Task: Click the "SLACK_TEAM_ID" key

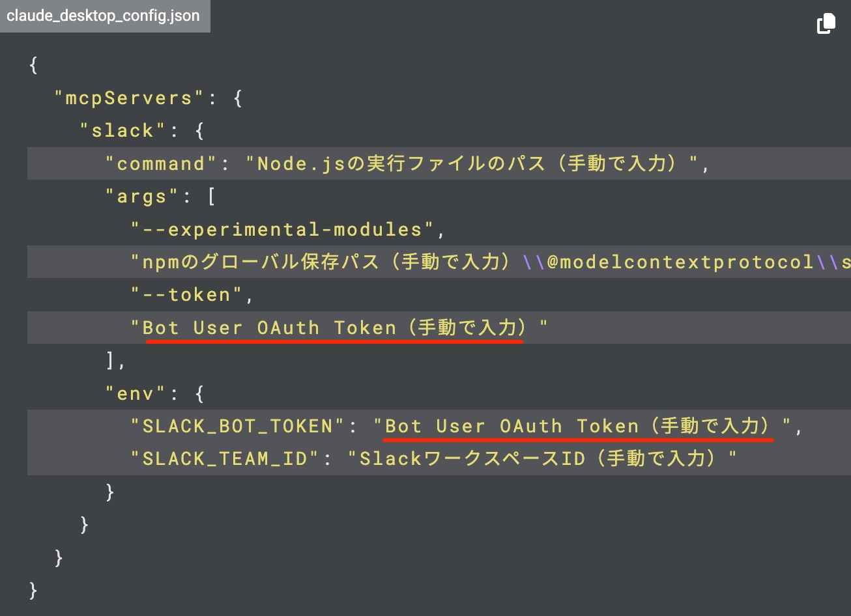Action: coord(225,459)
